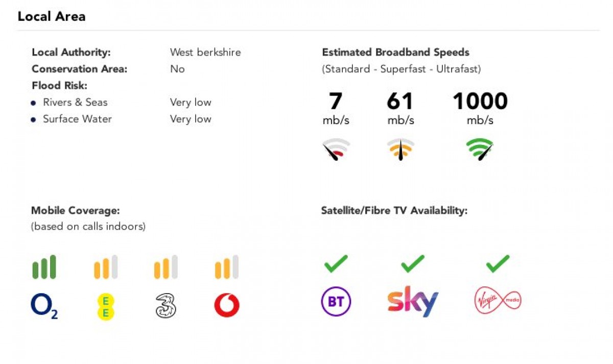Screen dimensions: 613x364
Task: Click the green checkmark above Virgin Media
Action: pos(498,263)
